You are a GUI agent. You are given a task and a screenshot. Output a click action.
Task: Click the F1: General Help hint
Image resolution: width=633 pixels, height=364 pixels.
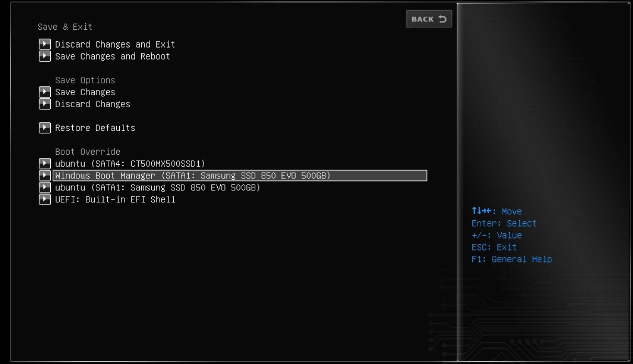pos(512,259)
